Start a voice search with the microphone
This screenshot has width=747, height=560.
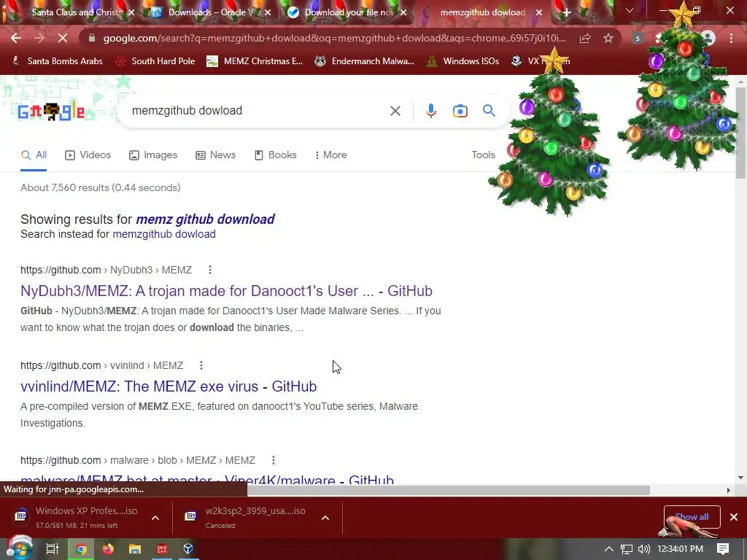pos(431,111)
